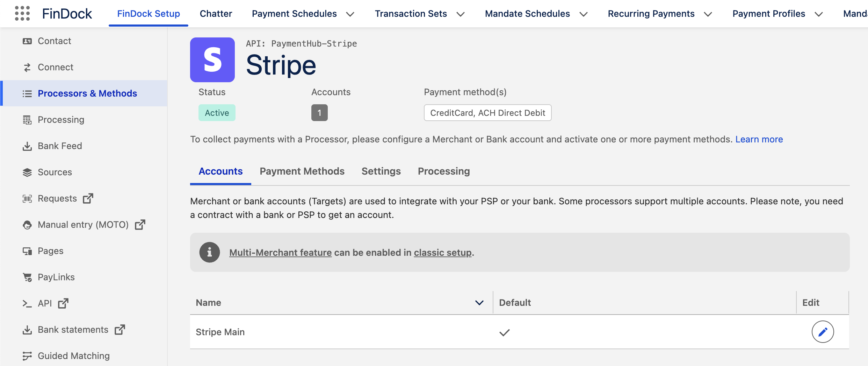
Task: Click the Stripe processor logo
Action: point(212,59)
